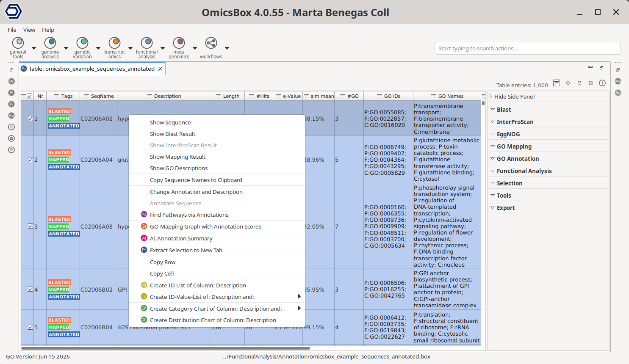629x364 pixels.
Task: Open the general tools toolbar button
Action: [18, 48]
